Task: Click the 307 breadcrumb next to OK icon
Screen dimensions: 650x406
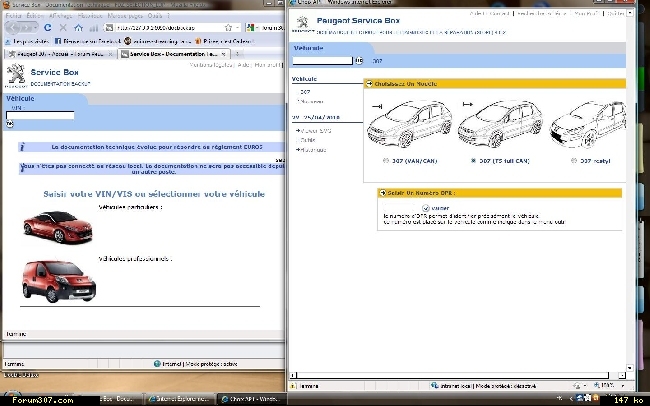Action: [x=377, y=61]
